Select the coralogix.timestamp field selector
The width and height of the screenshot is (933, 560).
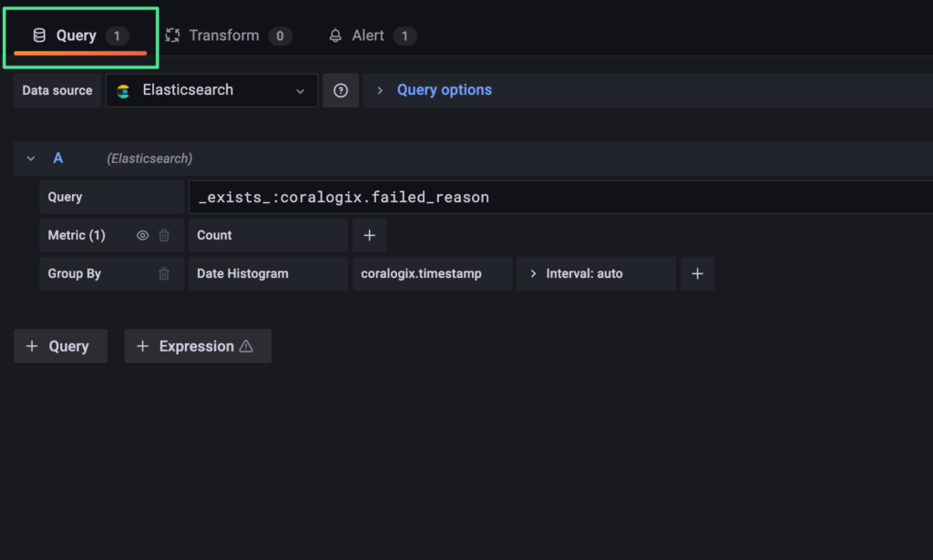pos(432,273)
